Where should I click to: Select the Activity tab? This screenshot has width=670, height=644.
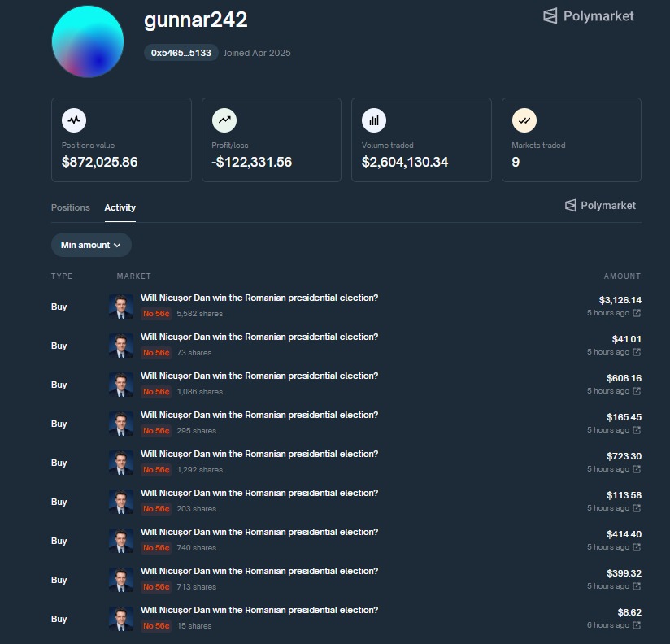pos(120,207)
